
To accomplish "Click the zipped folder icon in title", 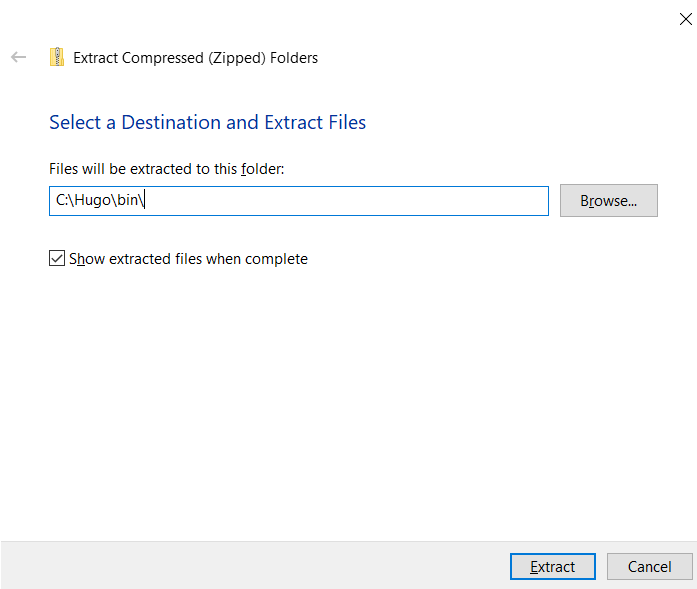I will (x=57, y=57).
